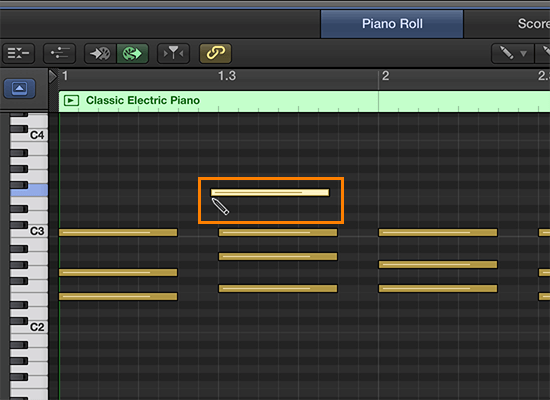Screen dimensions: 550x400
Task: Click the blue collapse arrow button
Action: point(20,88)
